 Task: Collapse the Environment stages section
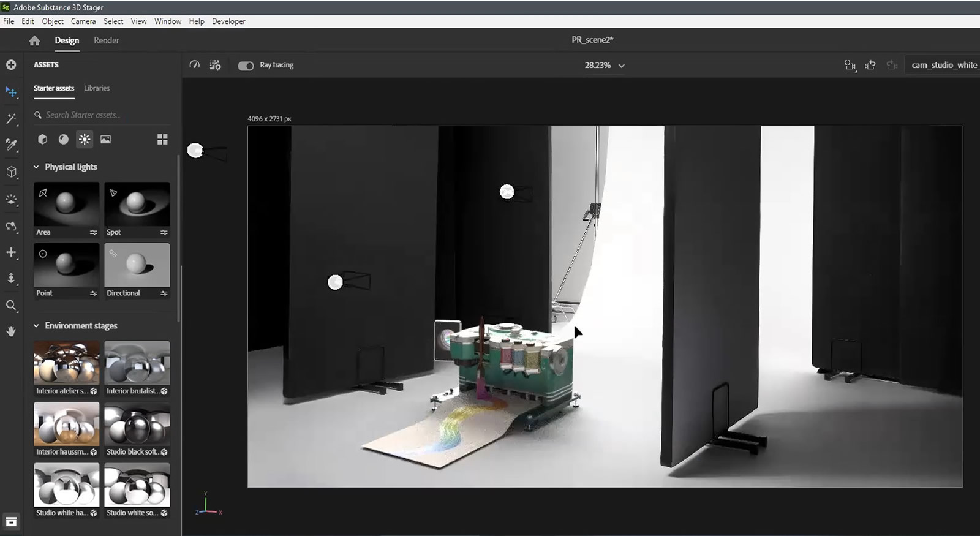[36, 326]
